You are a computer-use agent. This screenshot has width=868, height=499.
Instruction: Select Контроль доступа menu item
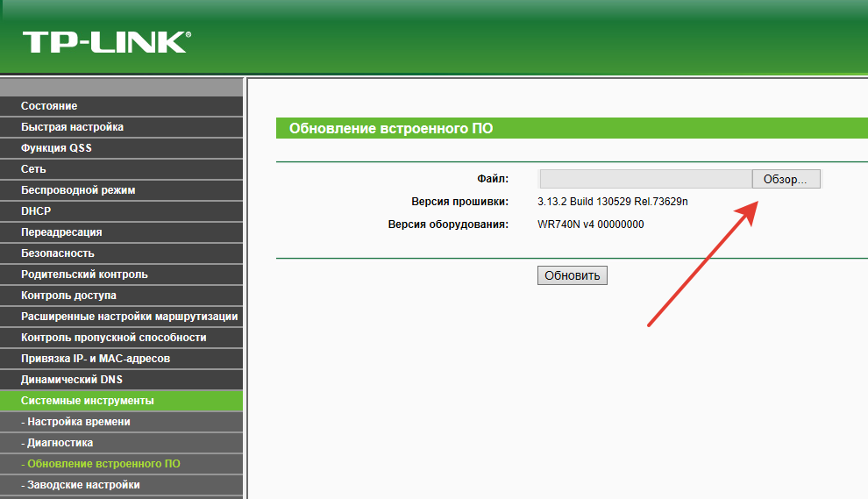121,296
